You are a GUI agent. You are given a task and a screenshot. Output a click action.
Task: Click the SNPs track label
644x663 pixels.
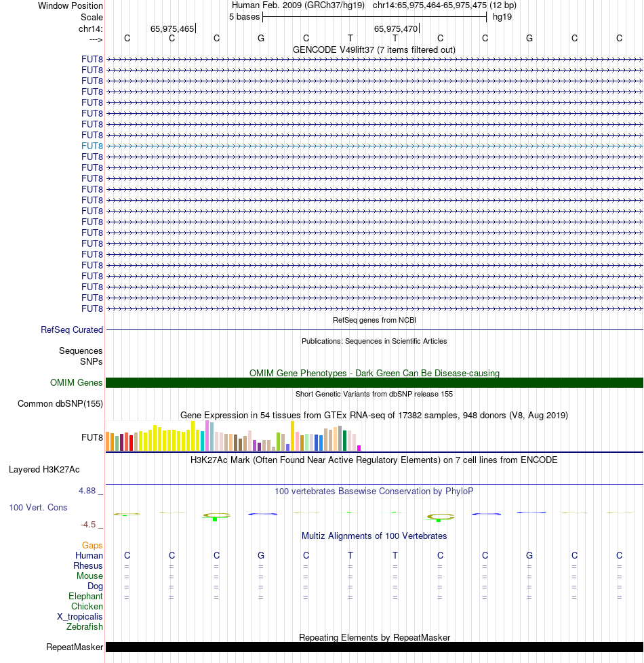pyautogui.click(x=92, y=361)
